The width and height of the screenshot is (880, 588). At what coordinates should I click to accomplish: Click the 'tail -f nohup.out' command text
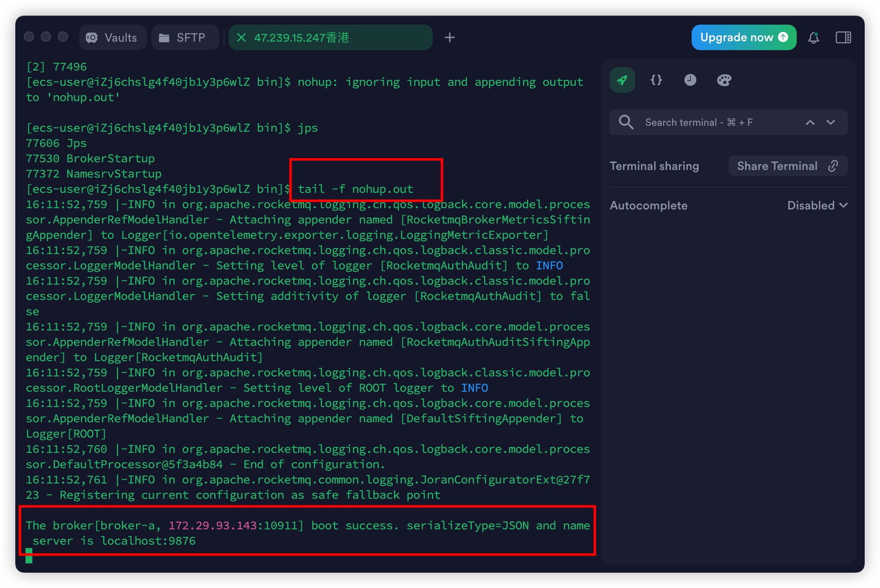tap(355, 189)
